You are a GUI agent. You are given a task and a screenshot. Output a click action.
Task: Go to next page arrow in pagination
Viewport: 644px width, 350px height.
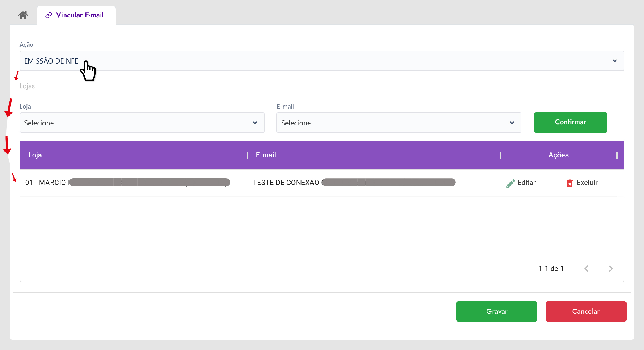(x=611, y=269)
